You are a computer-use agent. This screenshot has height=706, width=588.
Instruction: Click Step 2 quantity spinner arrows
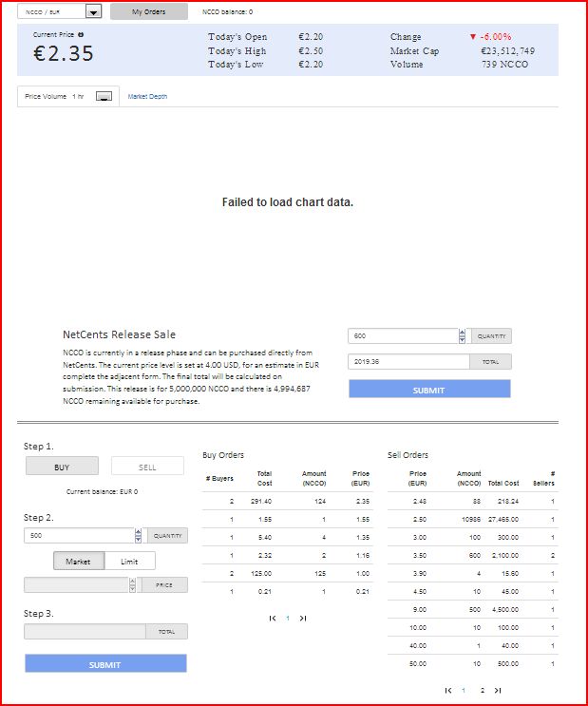point(139,536)
